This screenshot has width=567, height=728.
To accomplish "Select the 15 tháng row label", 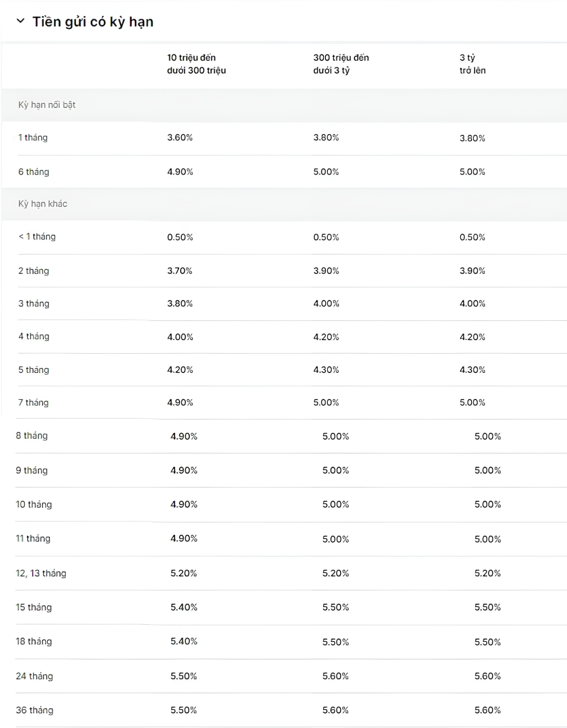I will (34, 607).
